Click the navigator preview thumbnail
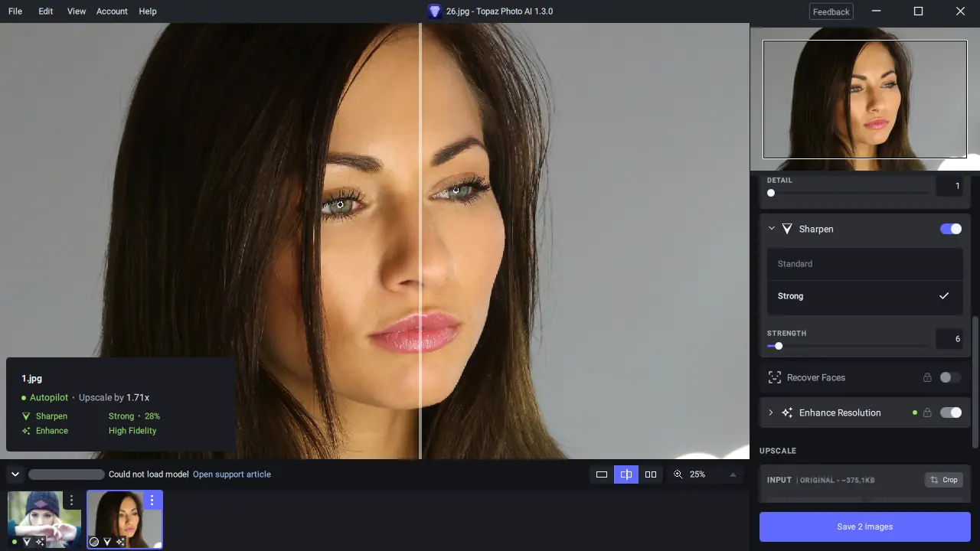This screenshot has width=980, height=551. pos(864,99)
